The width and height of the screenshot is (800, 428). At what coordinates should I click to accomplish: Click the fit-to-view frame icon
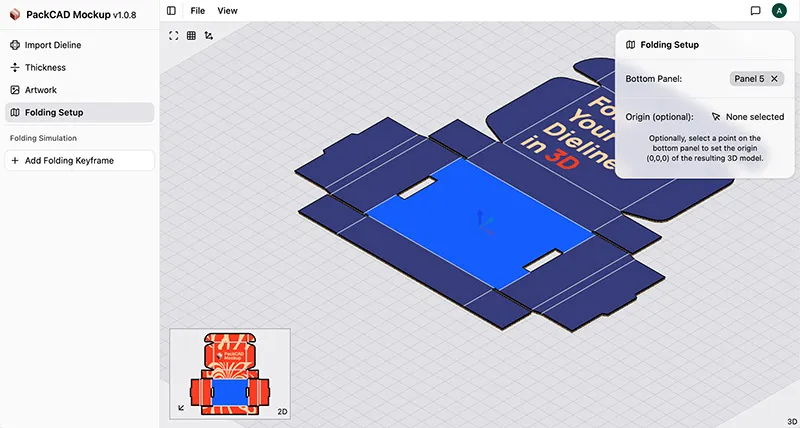(174, 35)
